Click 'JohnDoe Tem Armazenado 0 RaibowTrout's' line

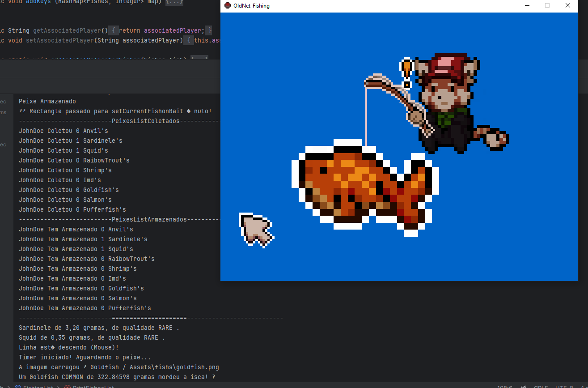(x=87, y=259)
